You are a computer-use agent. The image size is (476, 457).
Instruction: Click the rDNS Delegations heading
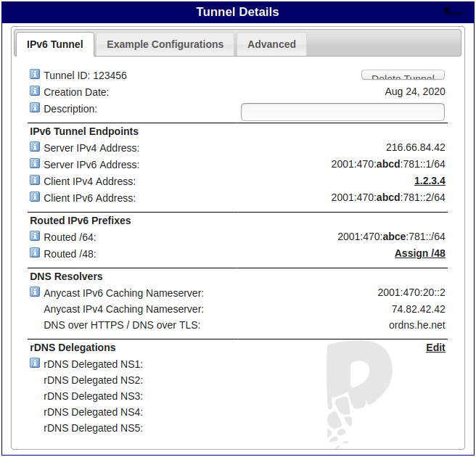point(73,347)
